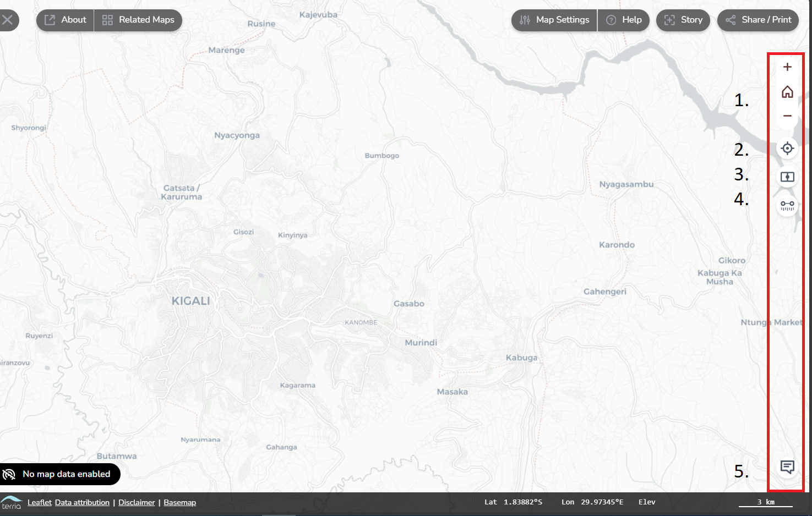Viewport: 812px width, 516px height.
Task: Open Data attribution link
Action: click(x=82, y=502)
